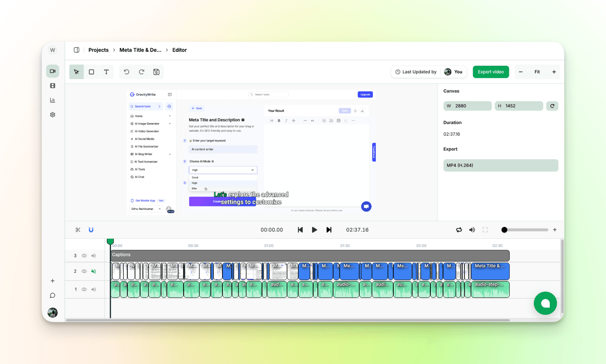Open the Fit zoom dropdown
Viewport: 606px width, 364px height.
(537, 72)
